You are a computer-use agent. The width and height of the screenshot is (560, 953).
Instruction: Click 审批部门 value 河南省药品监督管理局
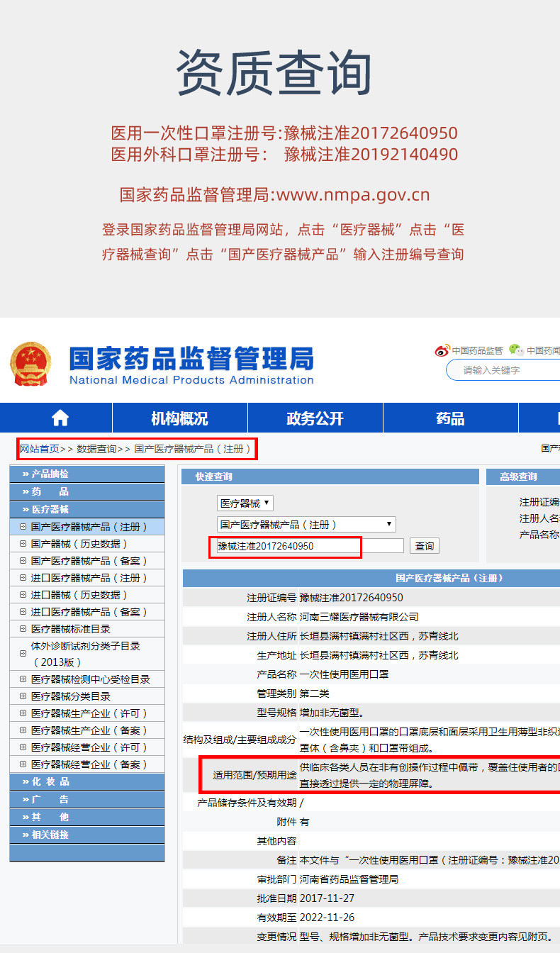[x=349, y=879]
